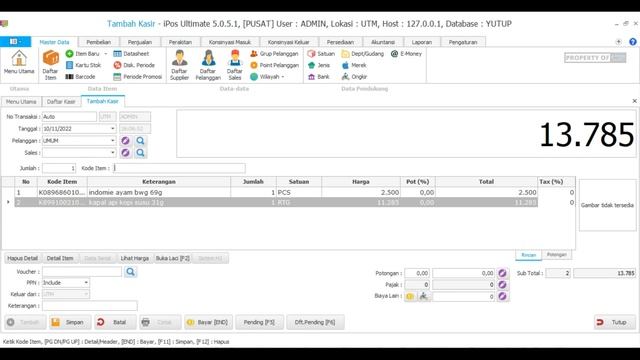Open Disk. Periode

(x=134, y=65)
